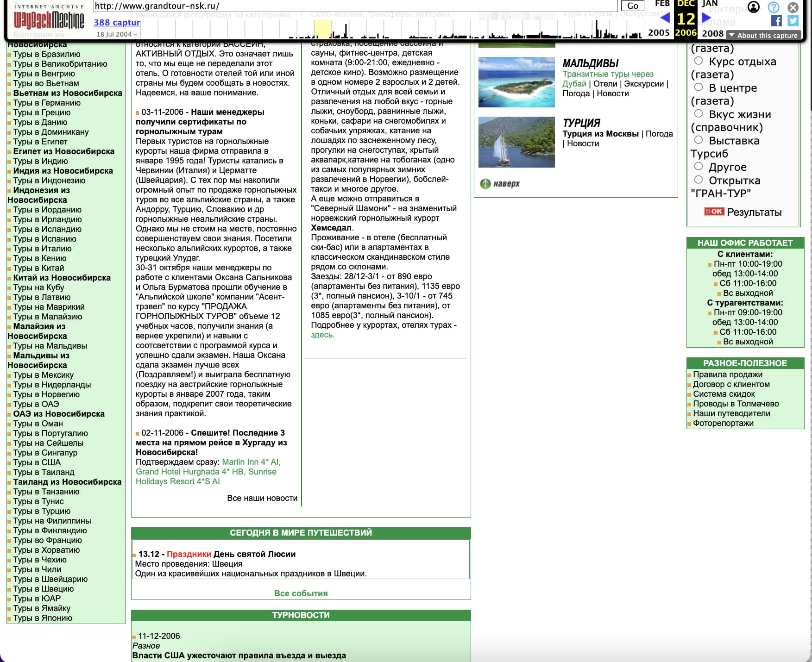Select the Вкус жизни (справочник) option
812x662 pixels.
[x=699, y=113]
